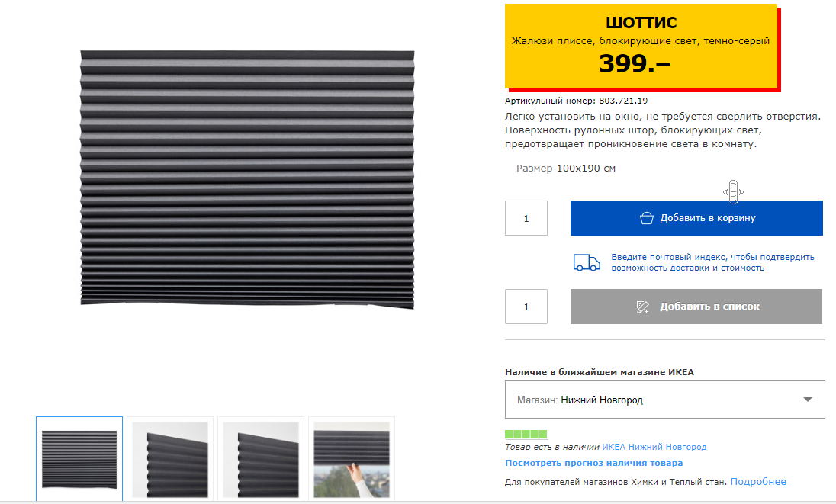Click the main dark-grey pleated blind image
Screen dimensions: 836x504
(x=247, y=179)
